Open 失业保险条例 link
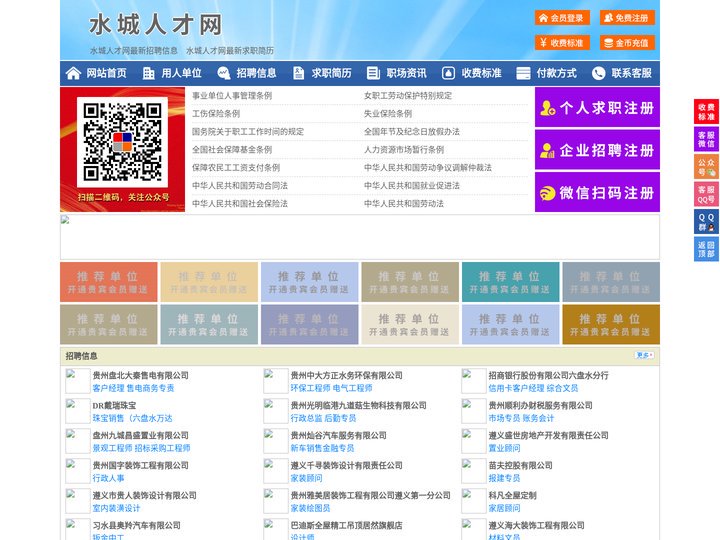 click(x=388, y=113)
